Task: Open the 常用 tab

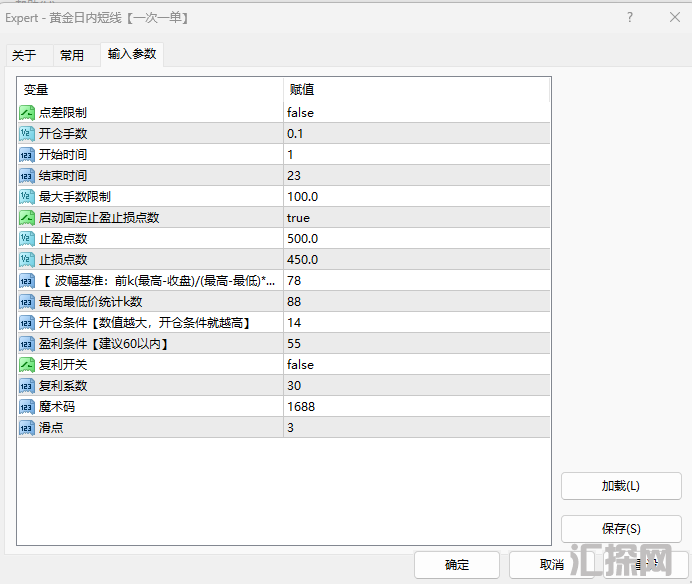Action: click(72, 56)
